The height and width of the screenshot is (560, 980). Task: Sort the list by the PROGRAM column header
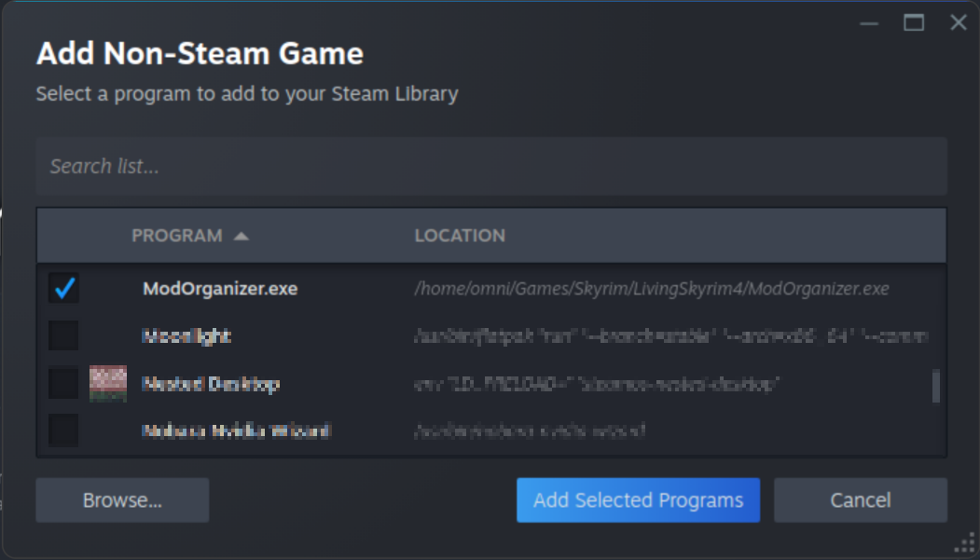[x=177, y=236]
